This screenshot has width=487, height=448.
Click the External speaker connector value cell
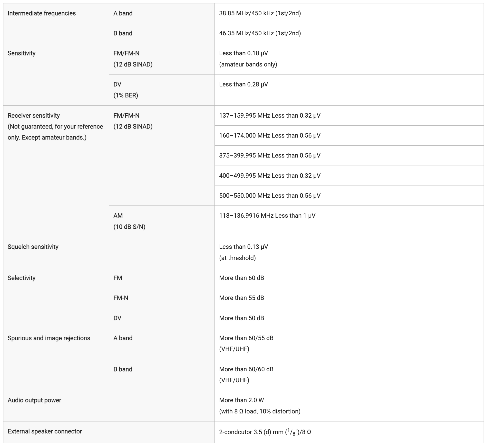(x=349, y=432)
